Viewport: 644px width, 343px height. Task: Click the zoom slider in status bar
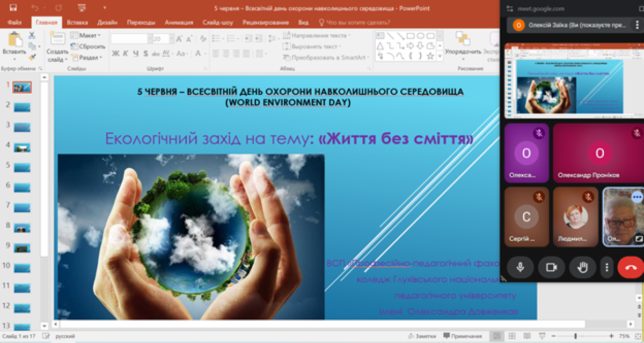coord(575,336)
